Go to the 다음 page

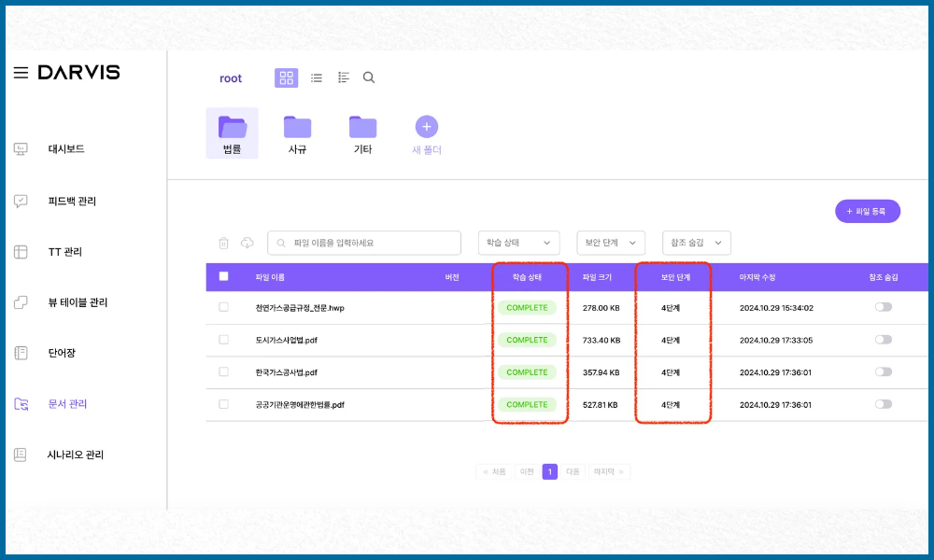pos(573,472)
